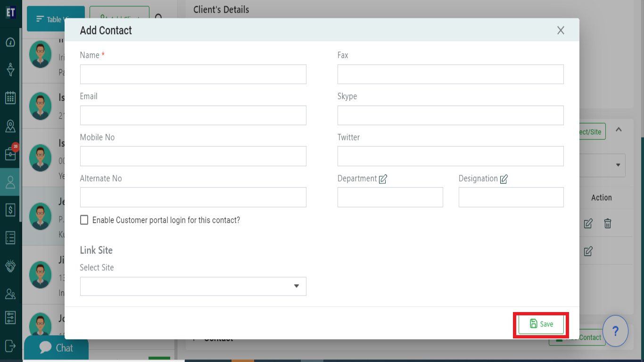Close the Add Contact dialog
Screen dimensions: 644x362
[561, 30]
